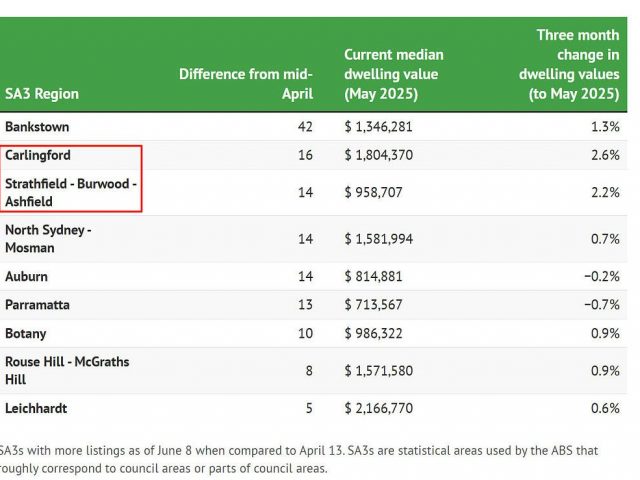Click Strathfield - Burwood - Ashfield region
This screenshot has height=480, width=640.
[x=70, y=192]
